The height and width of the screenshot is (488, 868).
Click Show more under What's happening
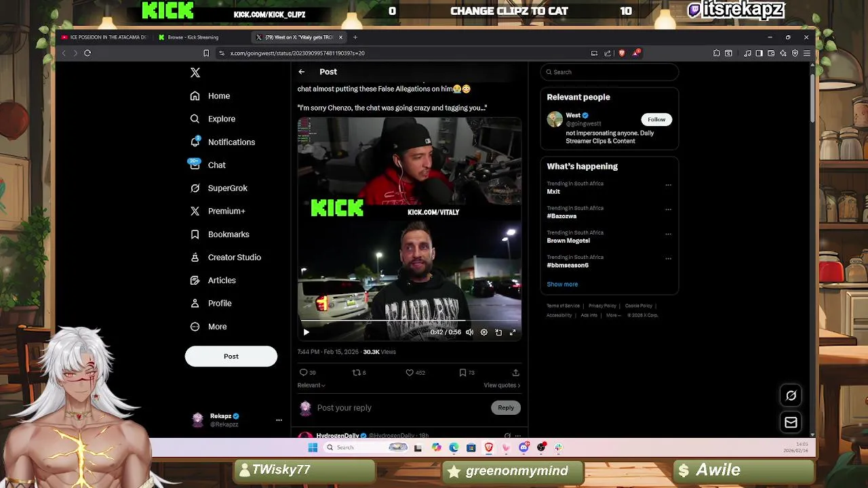coord(562,285)
